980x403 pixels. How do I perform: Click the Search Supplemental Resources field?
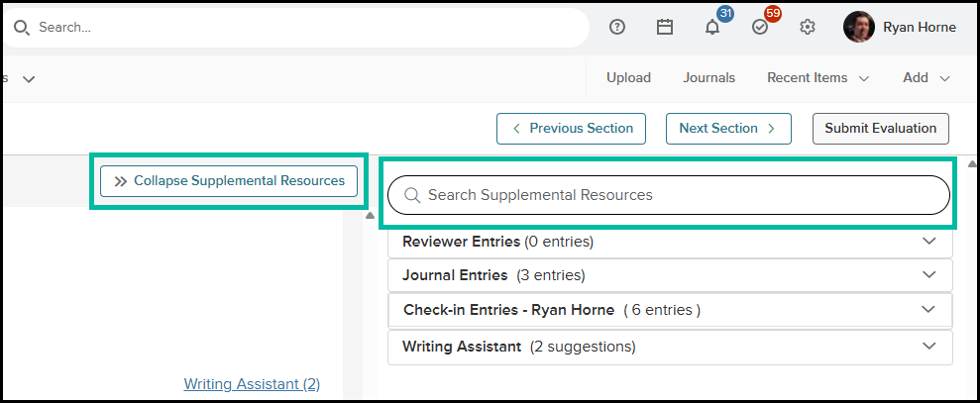669,195
